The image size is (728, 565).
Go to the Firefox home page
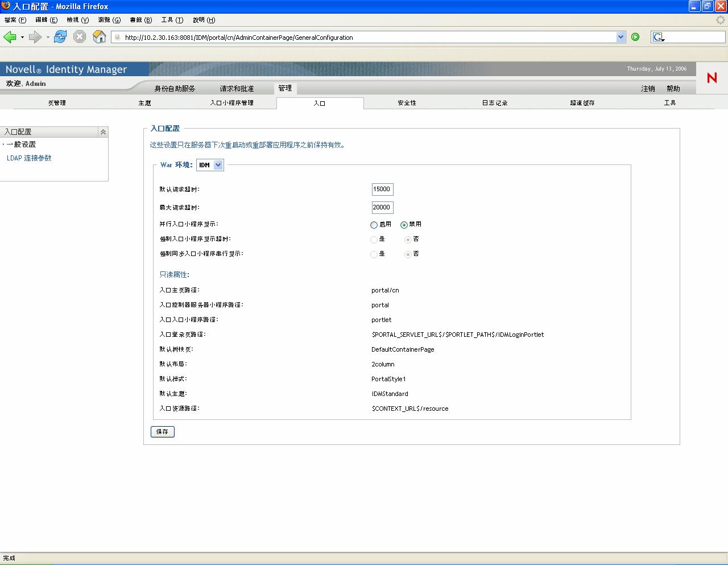(100, 37)
